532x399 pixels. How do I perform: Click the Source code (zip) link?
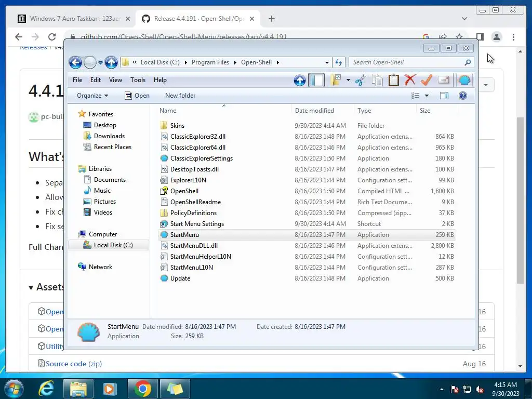click(74, 364)
